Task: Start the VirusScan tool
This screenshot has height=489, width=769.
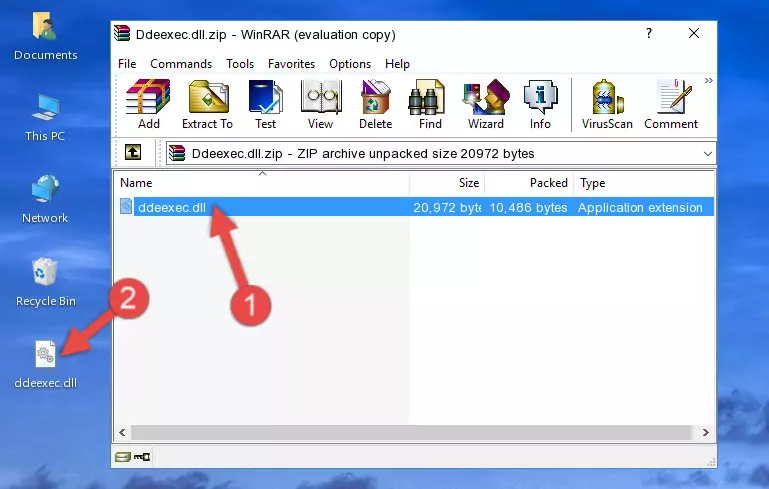Action: [x=607, y=104]
